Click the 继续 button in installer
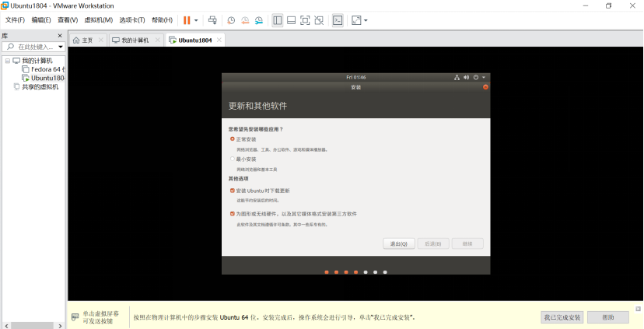644x329 pixels. tap(467, 243)
